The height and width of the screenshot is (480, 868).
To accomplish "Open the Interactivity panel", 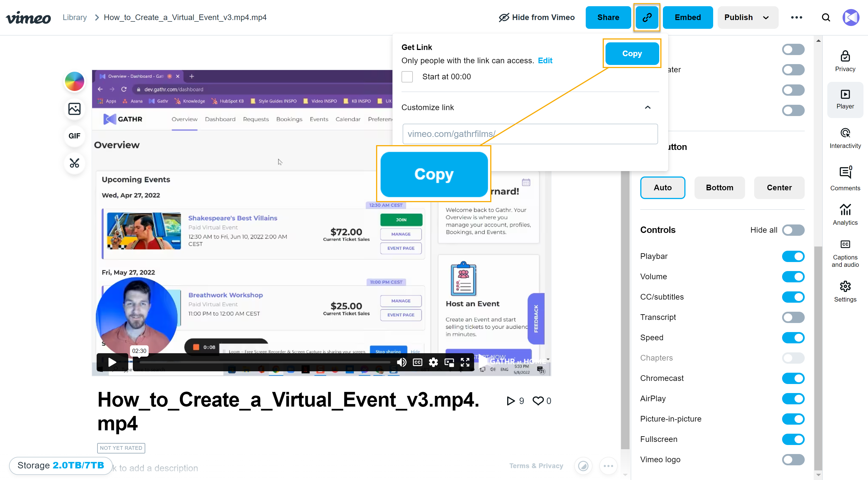I will click(x=845, y=138).
